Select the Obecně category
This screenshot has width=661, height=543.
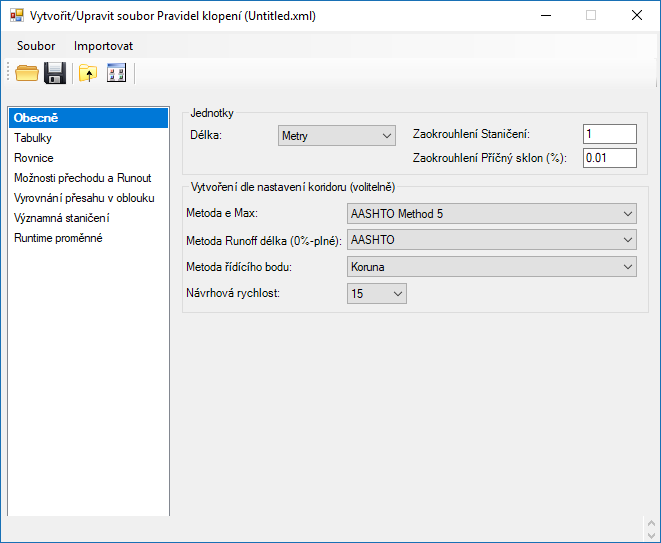click(x=89, y=118)
